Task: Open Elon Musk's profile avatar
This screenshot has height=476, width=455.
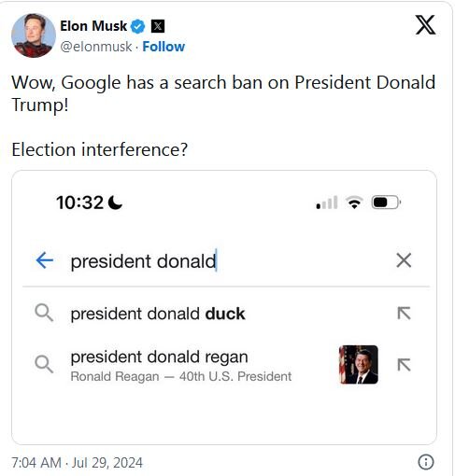Action: pyautogui.click(x=34, y=35)
